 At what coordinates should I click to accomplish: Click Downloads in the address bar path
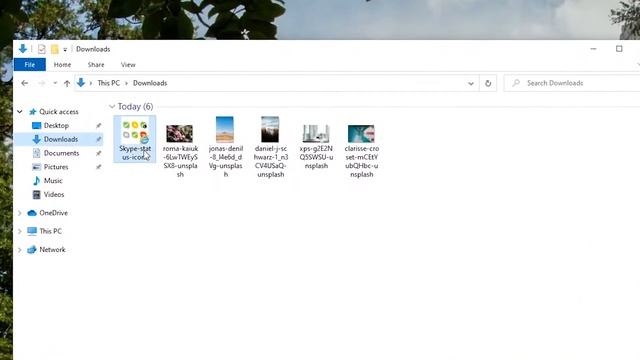(150, 83)
